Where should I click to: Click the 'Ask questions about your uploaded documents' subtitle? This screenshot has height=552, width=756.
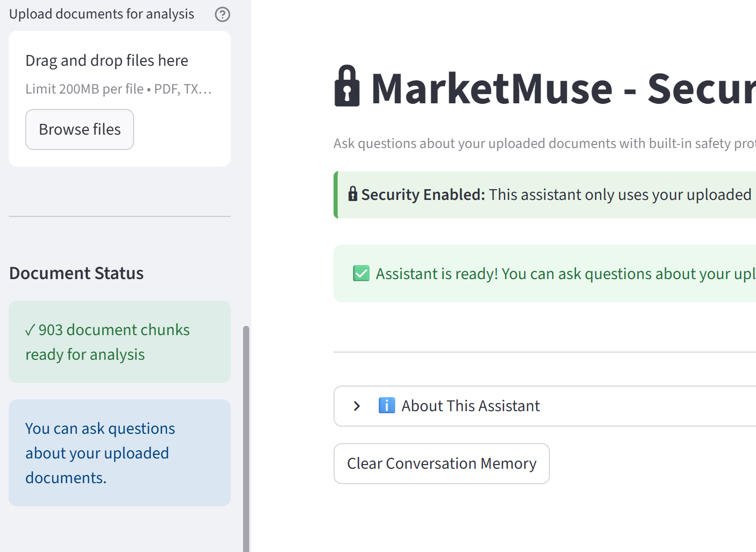coord(544,143)
